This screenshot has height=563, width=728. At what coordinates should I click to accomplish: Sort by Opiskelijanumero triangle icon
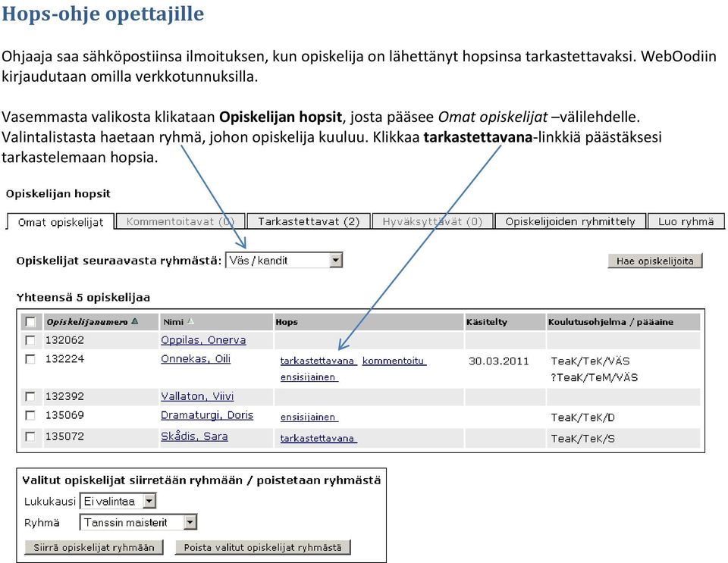pos(135,321)
